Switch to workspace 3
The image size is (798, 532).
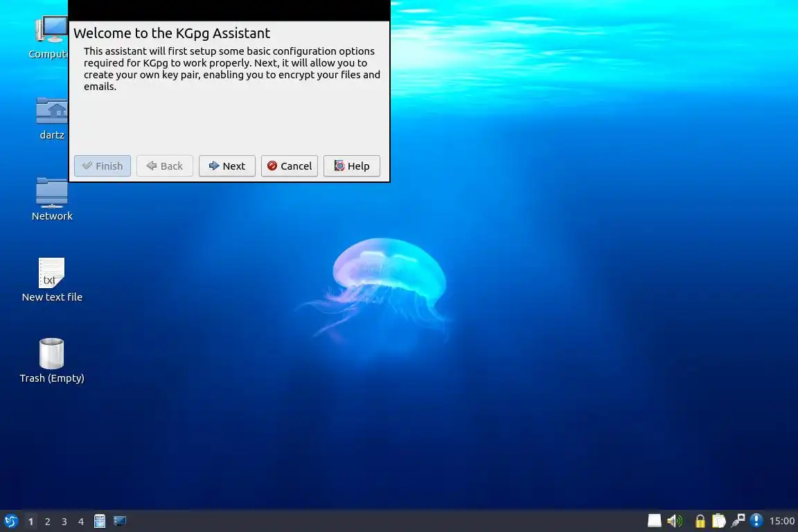click(64, 522)
